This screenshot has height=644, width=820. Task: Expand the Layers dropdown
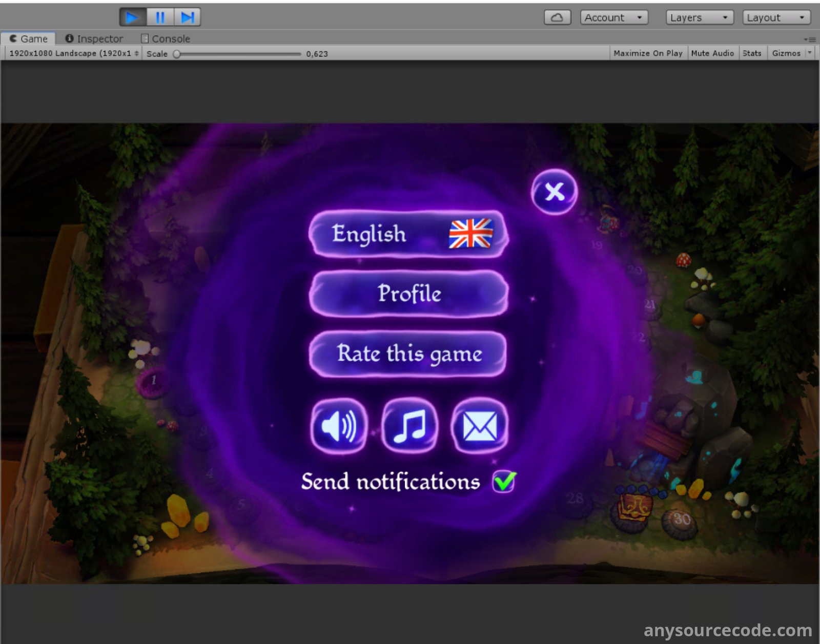click(699, 17)
